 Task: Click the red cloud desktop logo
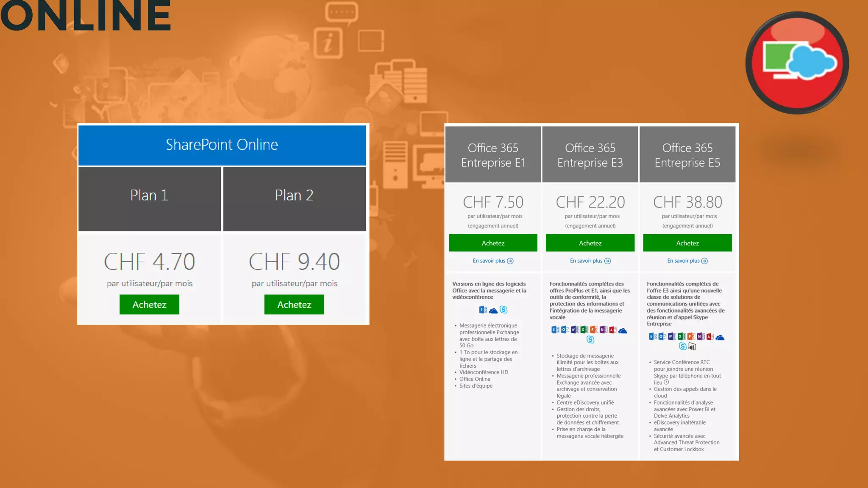click(797, 63)
